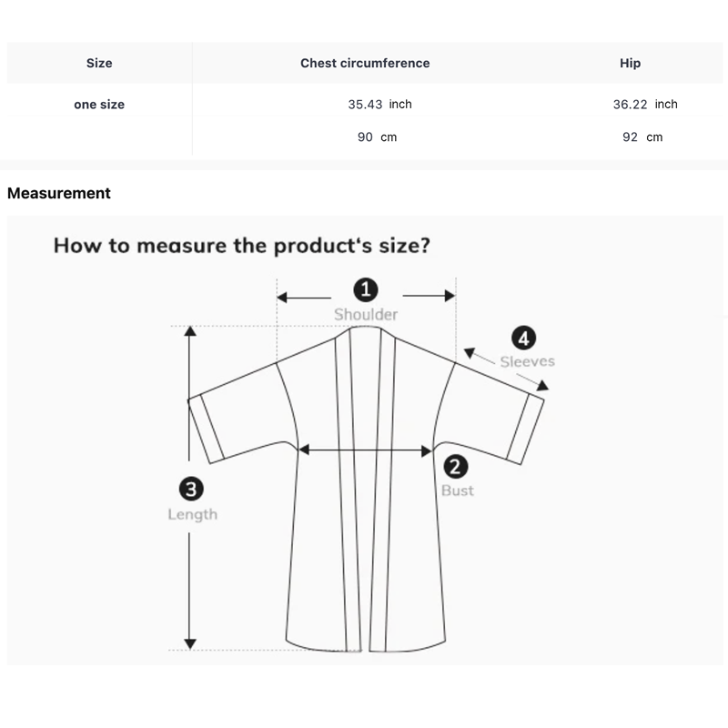Click the 36.22 inch hip value
Screen dimensions: 728x728
coord(645,105)
